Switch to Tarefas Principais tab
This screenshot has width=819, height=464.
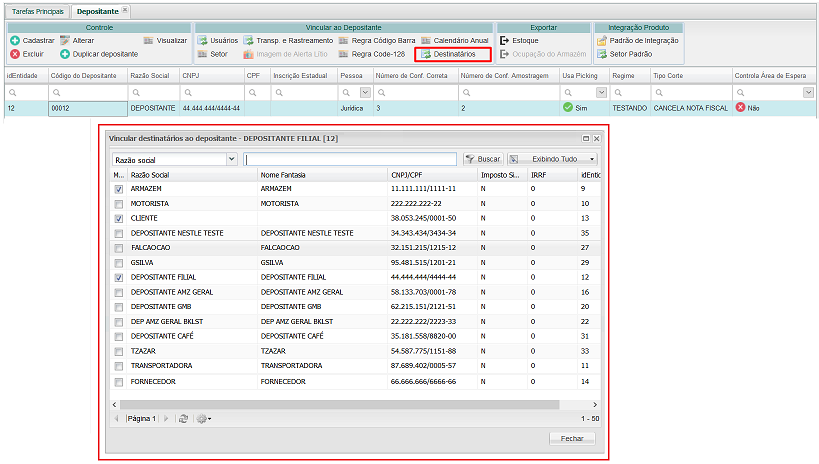[37, 9]
